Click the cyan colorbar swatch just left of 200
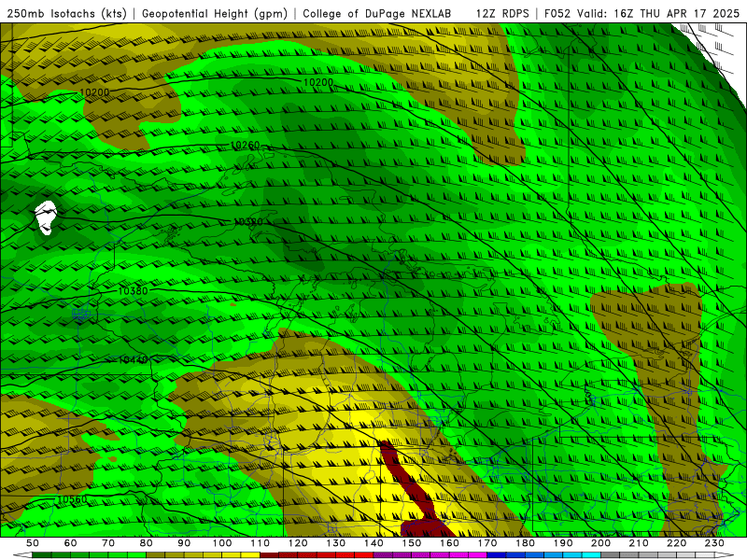Image resolution: width=747 pixels, height=560 pixels. (591, 555)
